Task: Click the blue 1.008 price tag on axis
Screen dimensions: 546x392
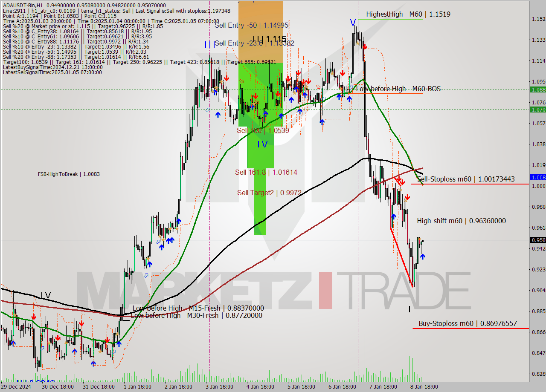Action: point(537,177)
